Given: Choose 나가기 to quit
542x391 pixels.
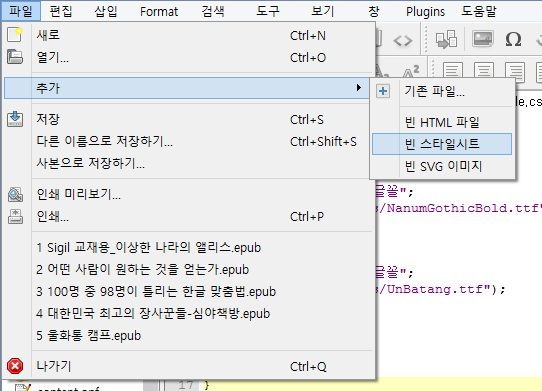Looking at the screenshot, I should (x=189, y=366).
